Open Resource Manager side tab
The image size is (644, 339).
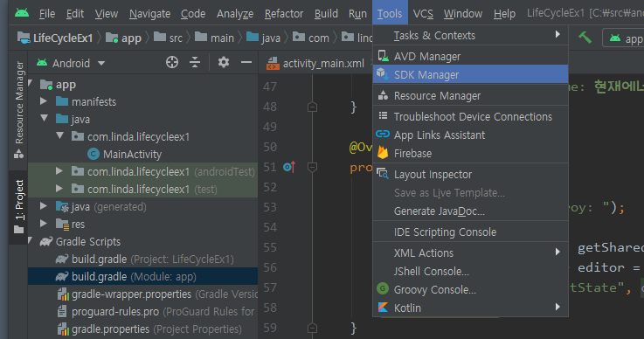[x=19, y=109]
